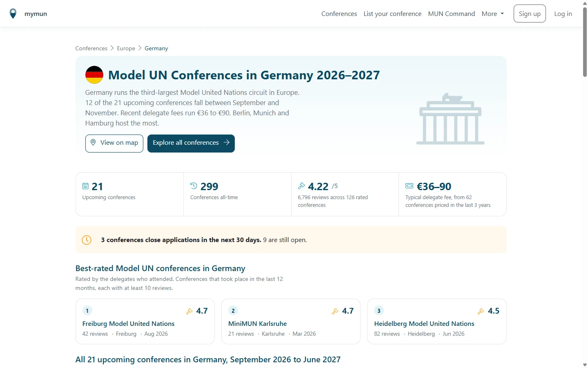Expand the More dropdown menu

click(493, 13)
